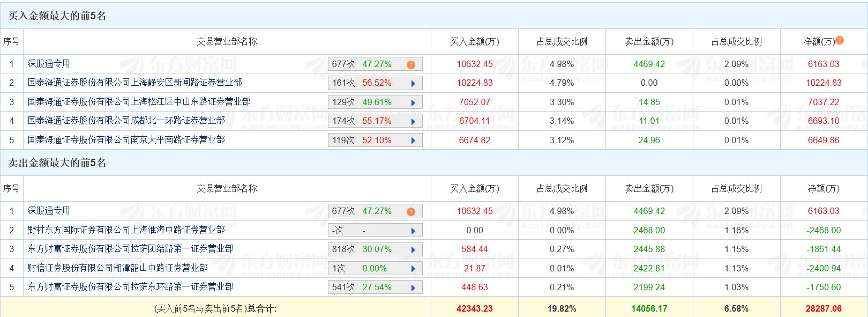Open 国泰海通证券南京太平南路证券营业部 link
The width and height of the screenshot is (868, 317).
pyautogui.click(x=126, y=140)
